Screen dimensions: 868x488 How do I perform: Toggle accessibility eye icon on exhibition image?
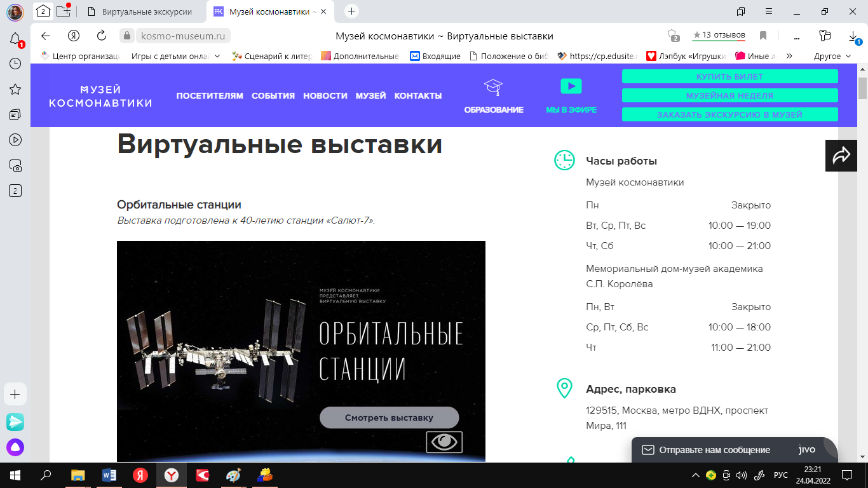444,442
